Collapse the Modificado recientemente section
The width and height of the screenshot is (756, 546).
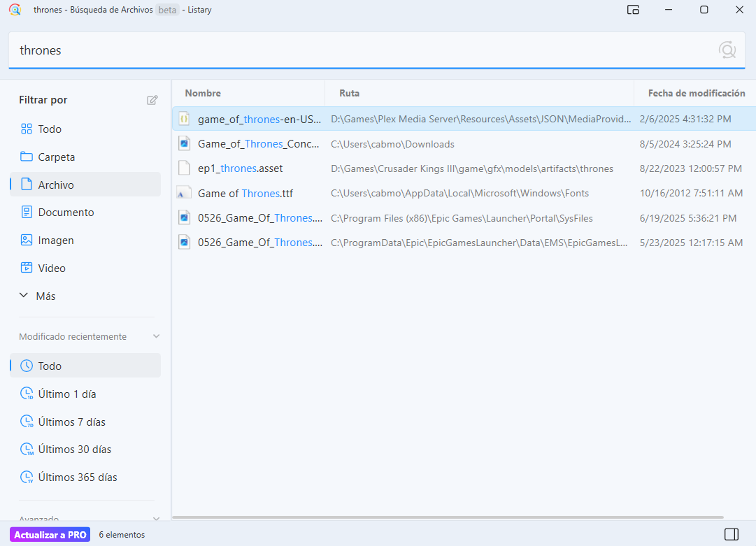click(156, 336)
